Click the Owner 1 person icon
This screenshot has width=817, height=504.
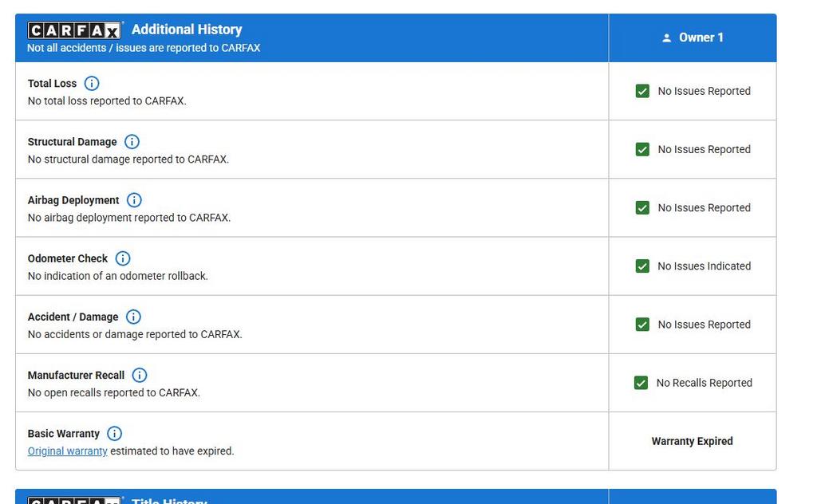point(666,38)
